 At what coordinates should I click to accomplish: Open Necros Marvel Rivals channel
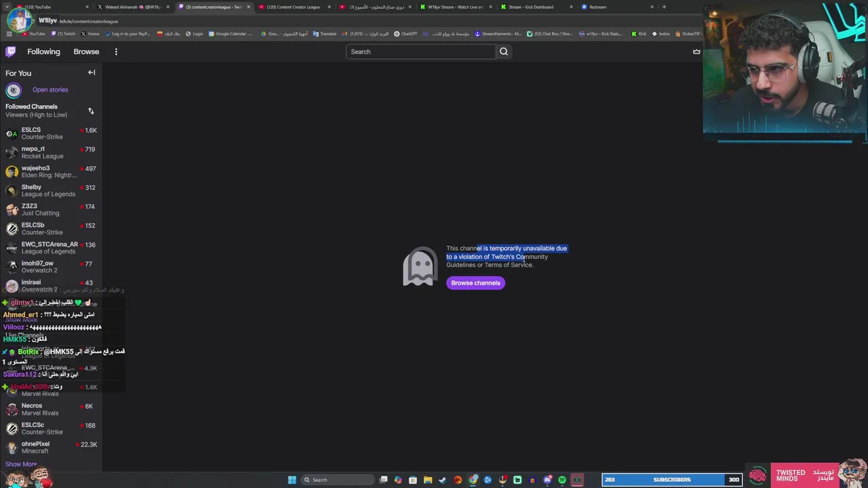(x=51, y=409)
